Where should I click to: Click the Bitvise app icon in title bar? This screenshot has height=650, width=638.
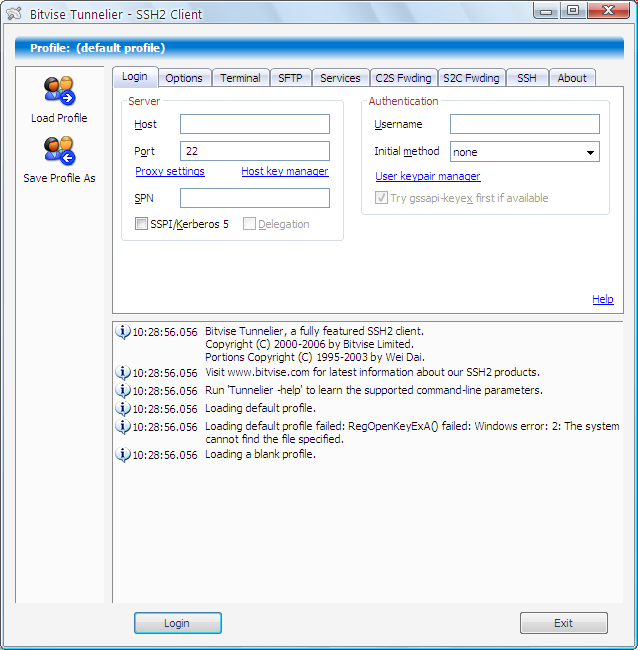pos(14,13)
